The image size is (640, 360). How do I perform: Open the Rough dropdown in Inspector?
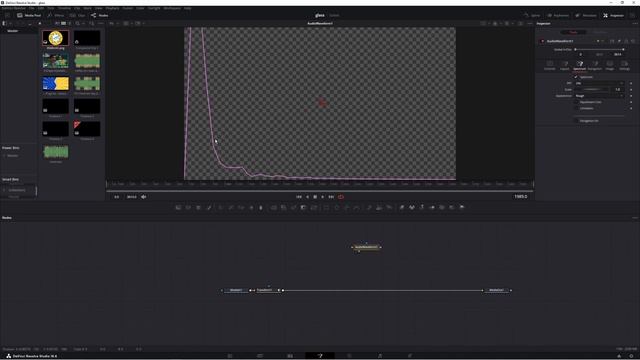(x=599, y=96)
